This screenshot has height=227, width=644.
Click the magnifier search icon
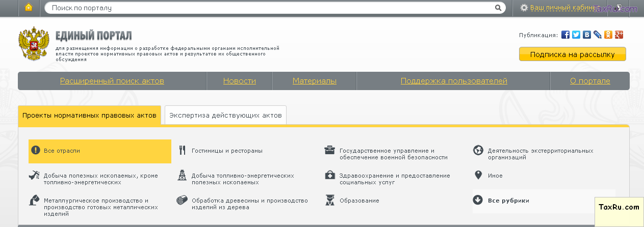coord(498,8)
